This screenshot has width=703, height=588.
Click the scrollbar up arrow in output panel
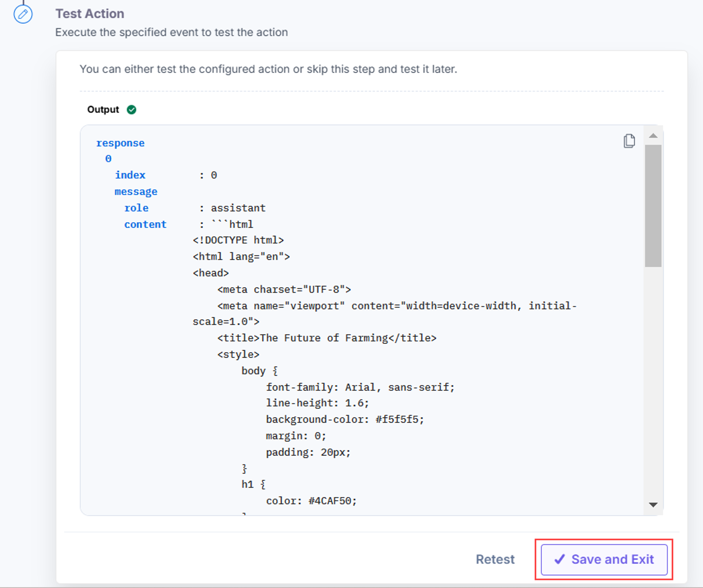pyautogui.click(x=653, y=136)
